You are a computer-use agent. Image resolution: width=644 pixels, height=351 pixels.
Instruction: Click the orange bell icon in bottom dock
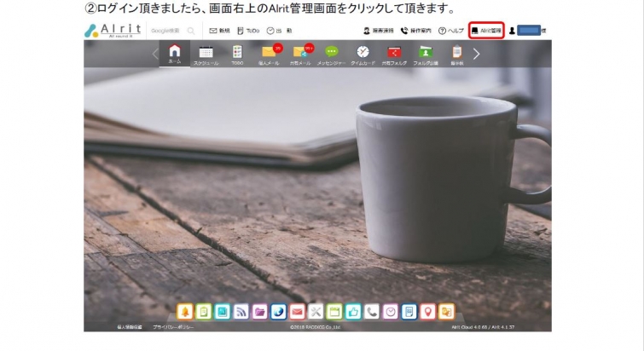click(184, 312)
